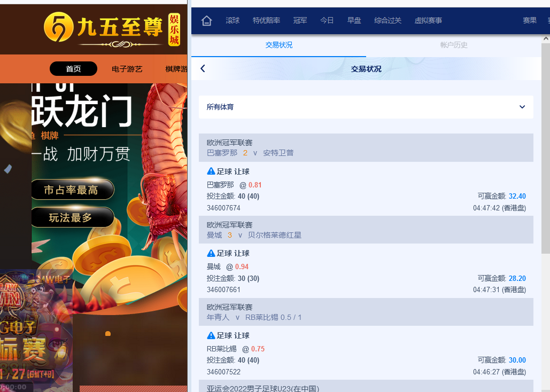Click odds value 0.94
The image size is (550, 392).
tap(242, 267)
